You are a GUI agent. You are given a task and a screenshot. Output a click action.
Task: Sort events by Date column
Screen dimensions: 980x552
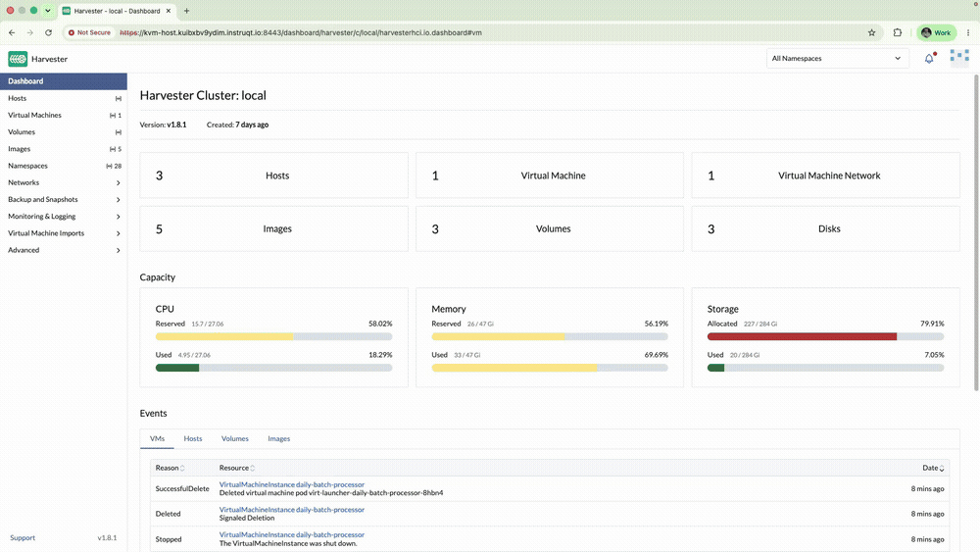coord(933,468)
